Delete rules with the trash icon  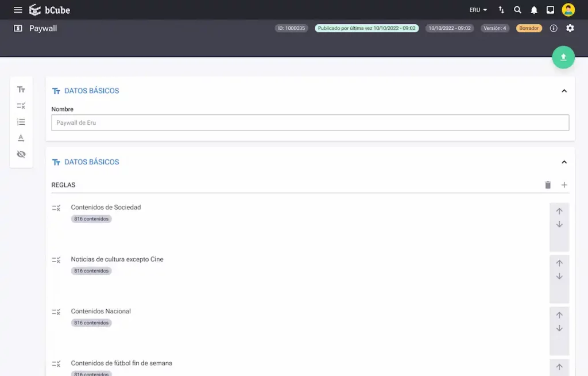tap(548, 185)
